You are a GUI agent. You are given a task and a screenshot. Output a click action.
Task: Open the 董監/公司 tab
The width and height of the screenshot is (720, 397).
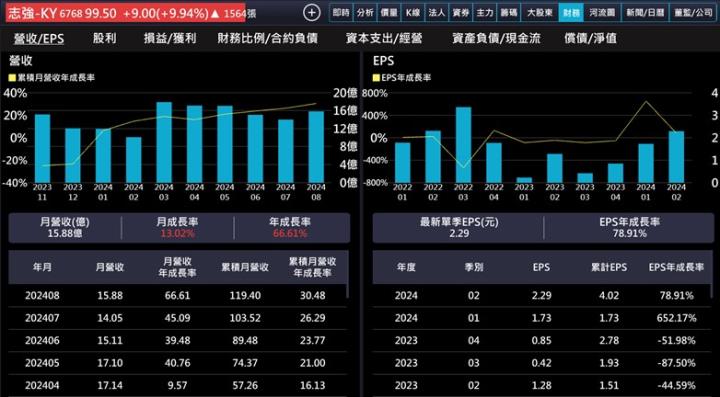coord(693,13)
